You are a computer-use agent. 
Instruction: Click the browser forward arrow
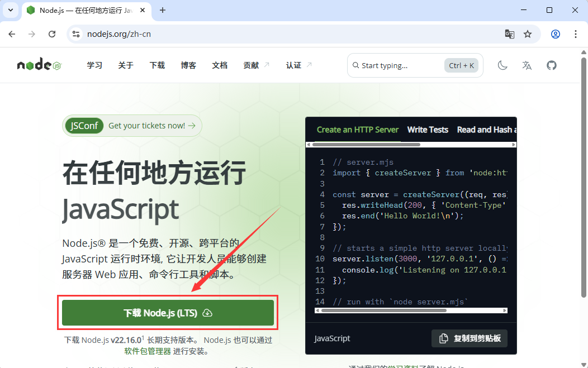[x=32, y=34]
